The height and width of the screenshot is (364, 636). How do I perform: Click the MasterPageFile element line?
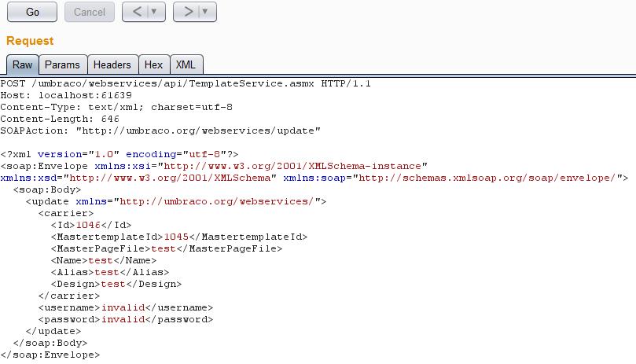(x=167, y=248)
